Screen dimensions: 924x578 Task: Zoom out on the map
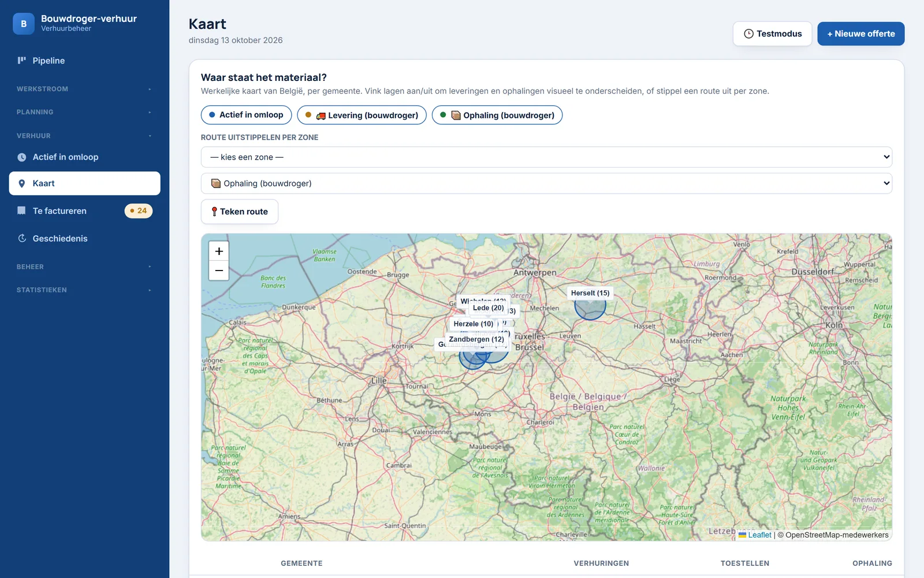pyautogui.click(x=219, y=271)
